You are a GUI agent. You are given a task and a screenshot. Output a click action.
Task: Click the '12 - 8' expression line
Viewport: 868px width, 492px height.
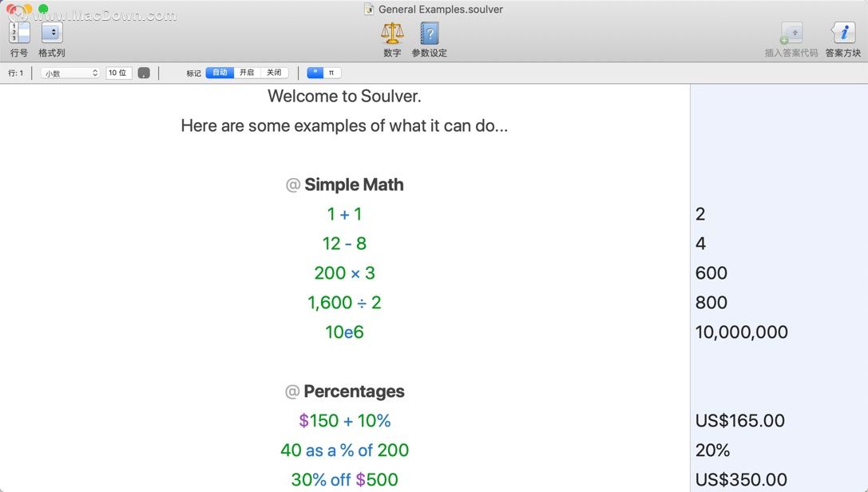[x=344, y=244]
